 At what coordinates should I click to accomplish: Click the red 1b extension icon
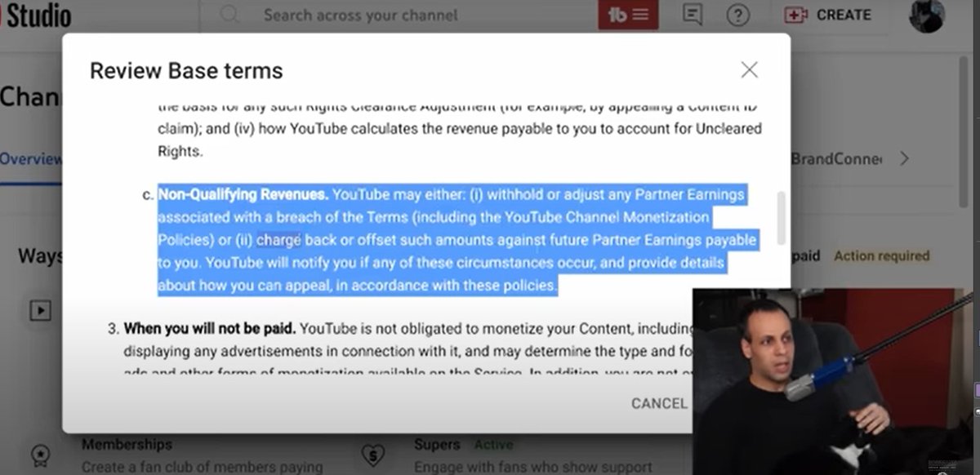tap(628, 15)
